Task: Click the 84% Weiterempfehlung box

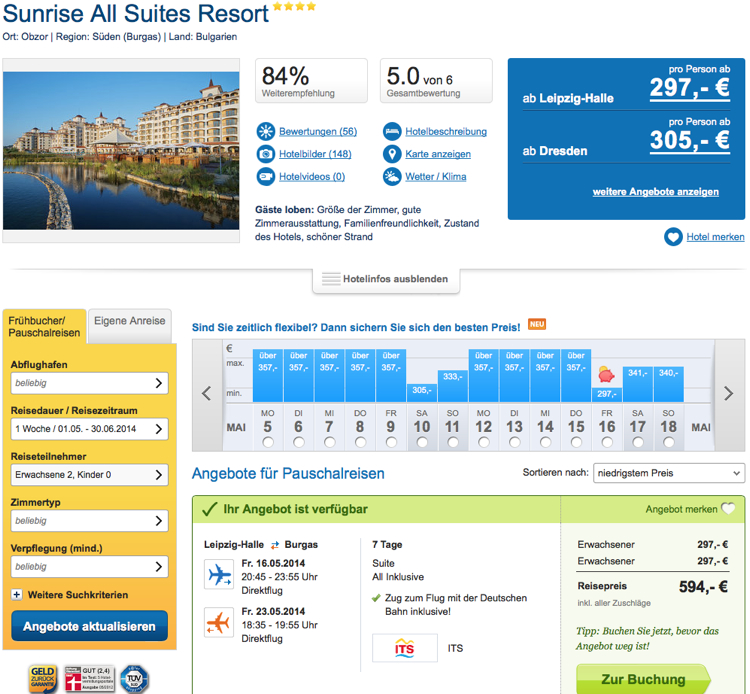Action: (x=311, y=80)
